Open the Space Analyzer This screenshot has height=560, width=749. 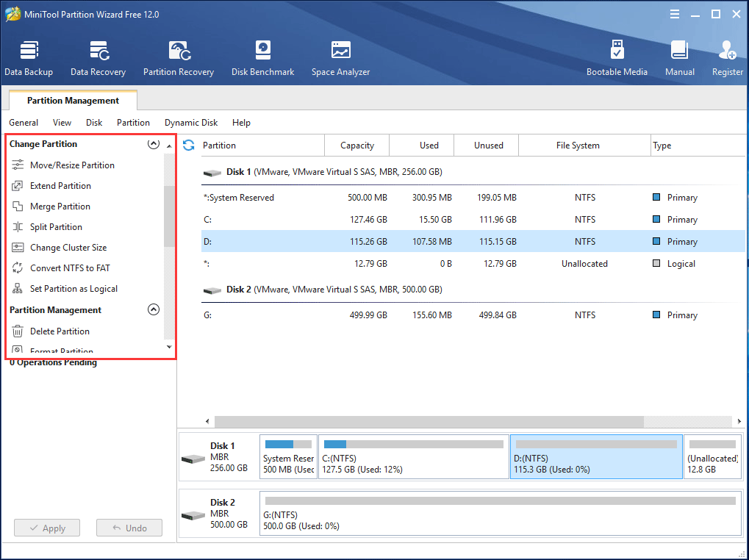[340, 58]
